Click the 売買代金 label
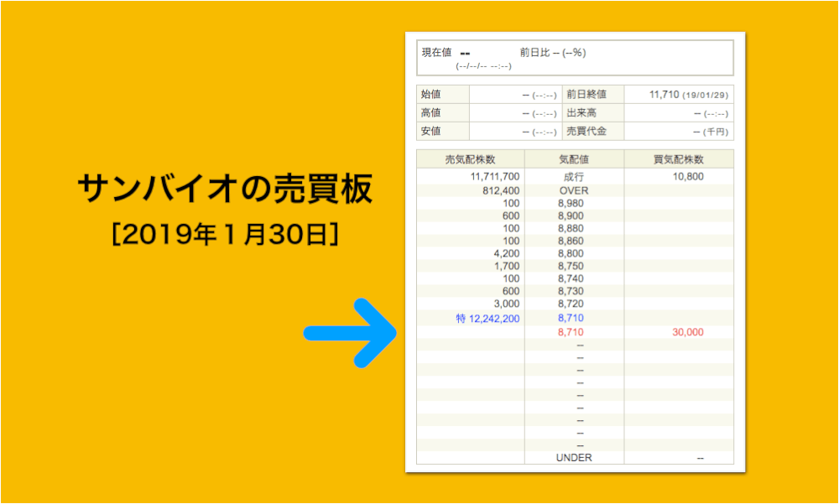 click(x=586, y=131)
